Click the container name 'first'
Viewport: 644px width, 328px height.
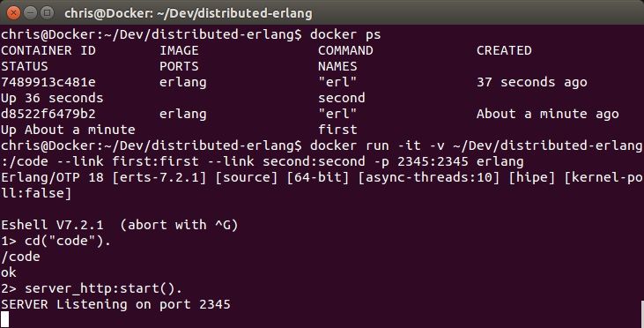click(337, 130)
